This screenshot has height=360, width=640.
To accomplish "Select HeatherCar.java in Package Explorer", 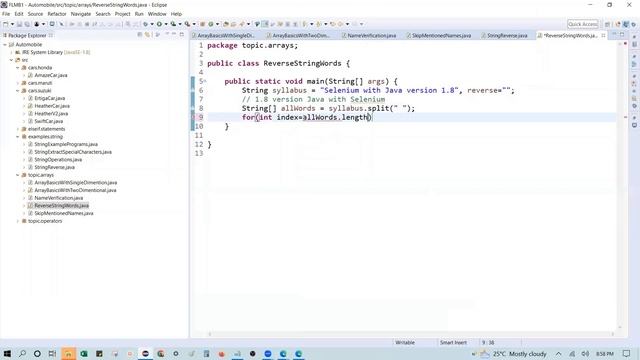I will pos(52,106).
